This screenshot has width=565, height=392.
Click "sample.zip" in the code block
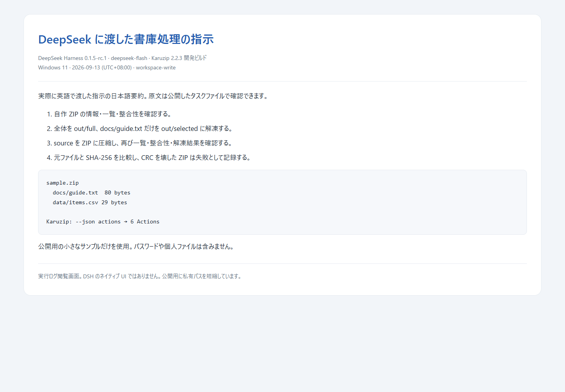pyautogui.click(x=62, y=183)
